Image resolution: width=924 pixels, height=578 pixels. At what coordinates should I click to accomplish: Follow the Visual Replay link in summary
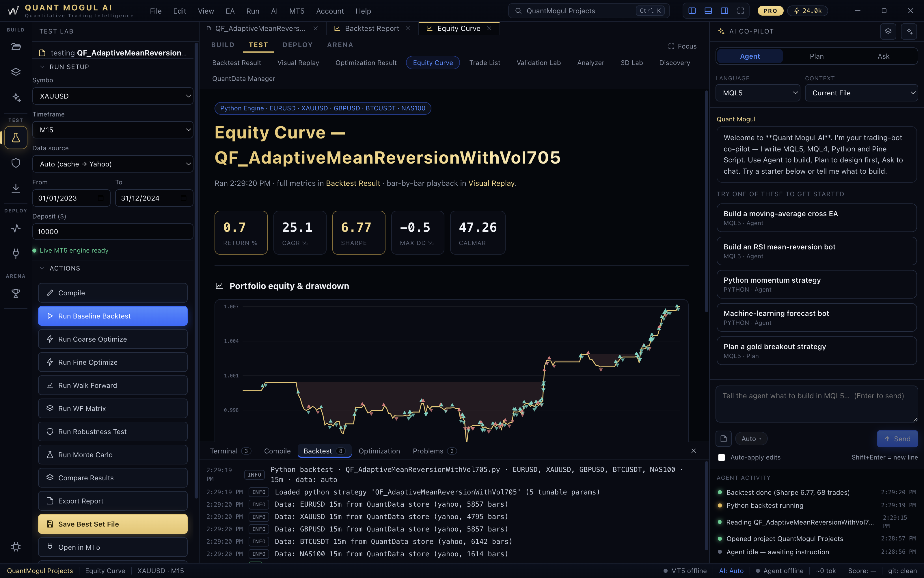(491, 184)
